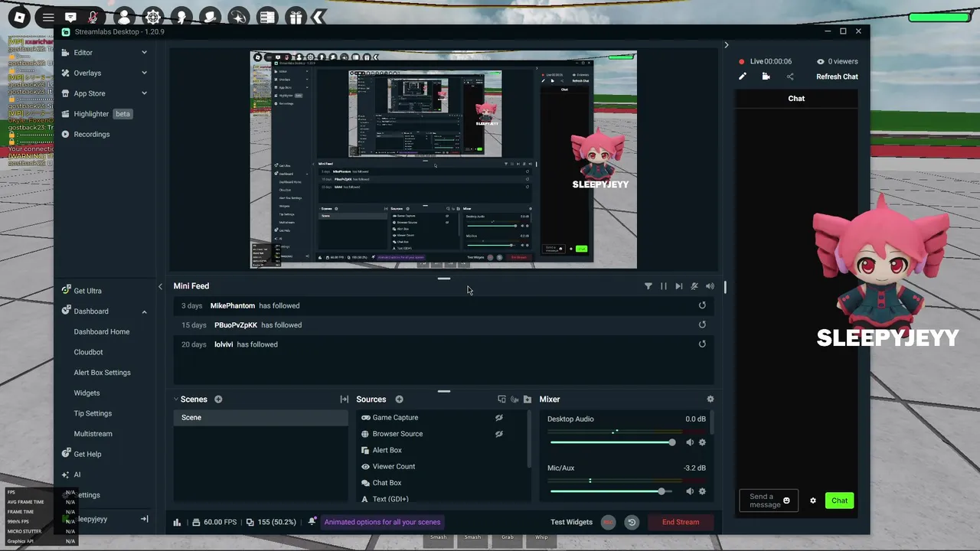Screen dimensions: 980x551
Task: Collapse Roblox top bar with double chevron
Action: coord(319,17)
